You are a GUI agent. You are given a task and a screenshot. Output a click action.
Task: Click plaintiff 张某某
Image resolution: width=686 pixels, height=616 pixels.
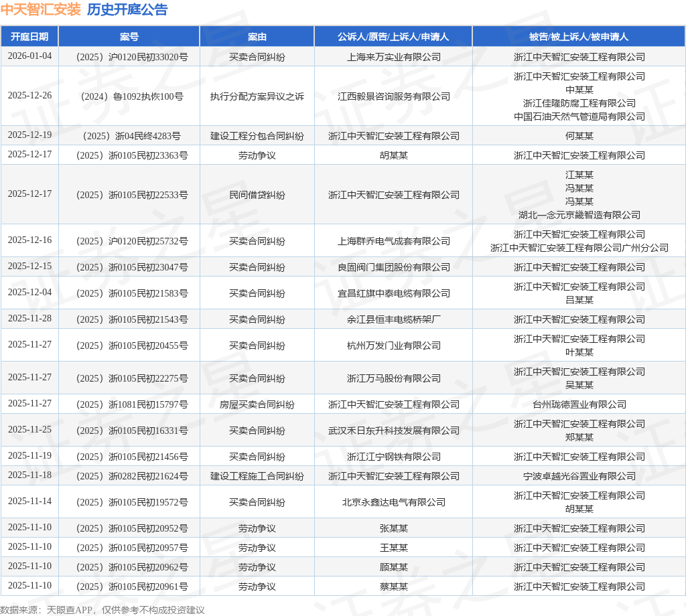coord(394,528)
